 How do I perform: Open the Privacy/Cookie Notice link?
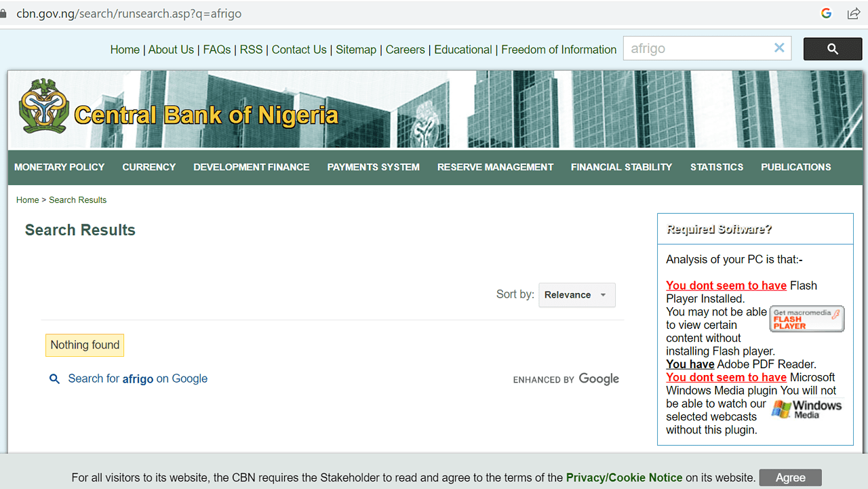(x=624, y=477)
